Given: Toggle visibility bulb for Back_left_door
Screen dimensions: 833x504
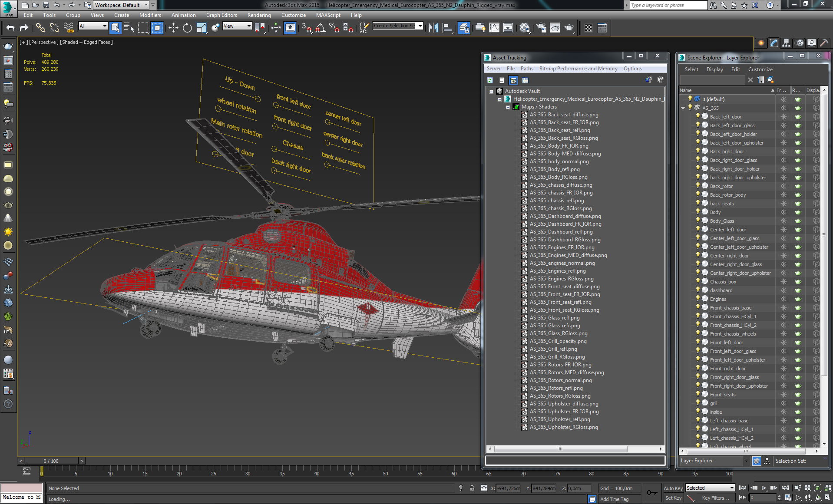Looking at the screenshot, I should click(x=697, y=116).
